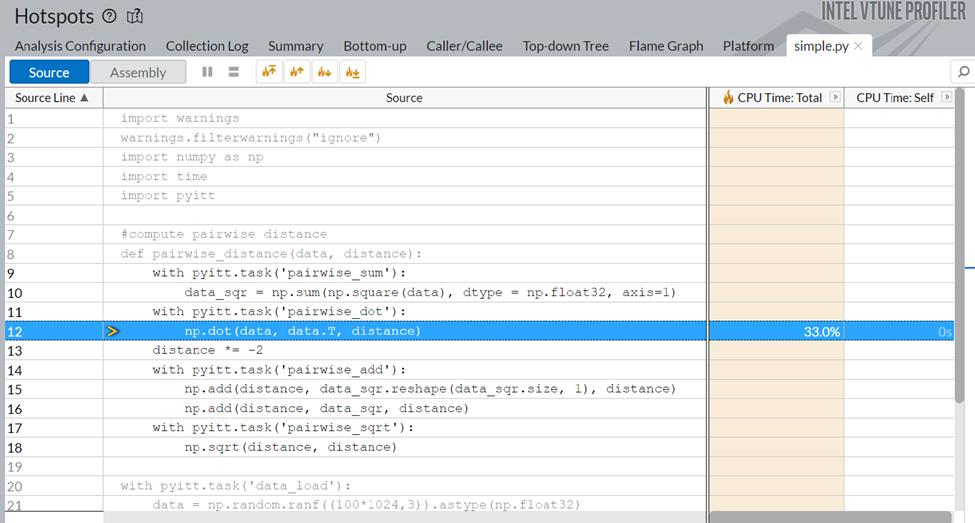The image size is (975, 523).
Task: Switch to the Summary tab
Action: coord(295,46)
